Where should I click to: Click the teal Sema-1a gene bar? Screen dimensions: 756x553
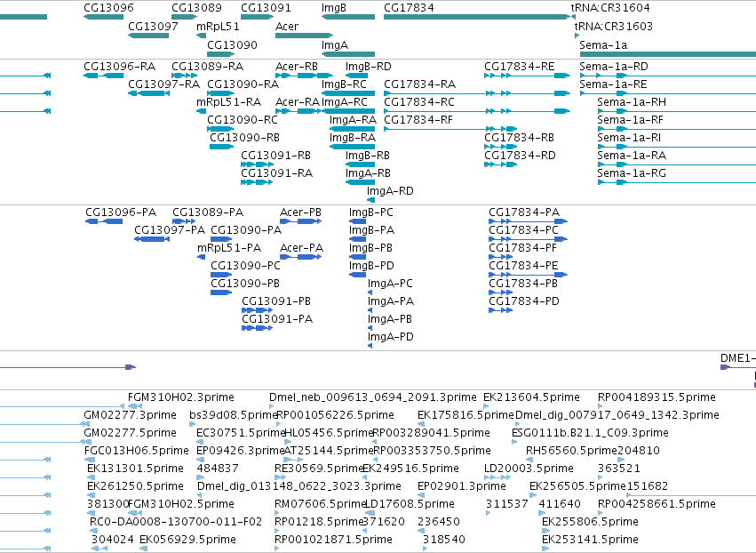[x=668, y=54]
